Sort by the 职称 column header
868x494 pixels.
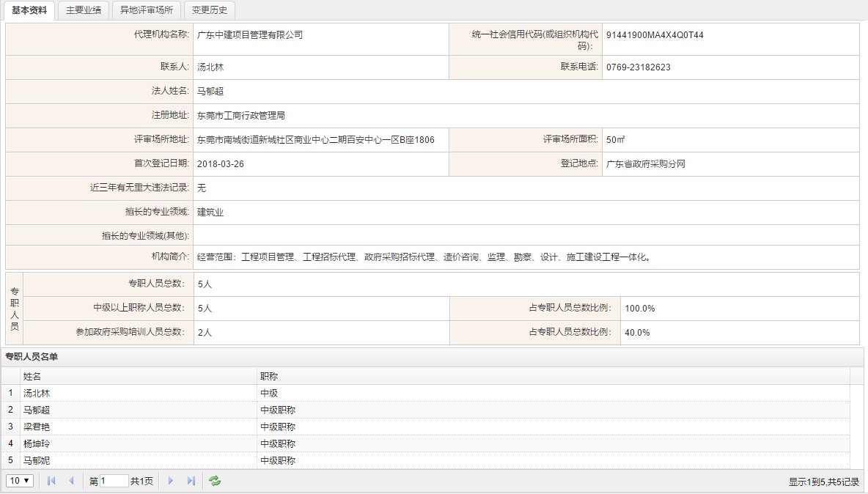pos(553,376)
